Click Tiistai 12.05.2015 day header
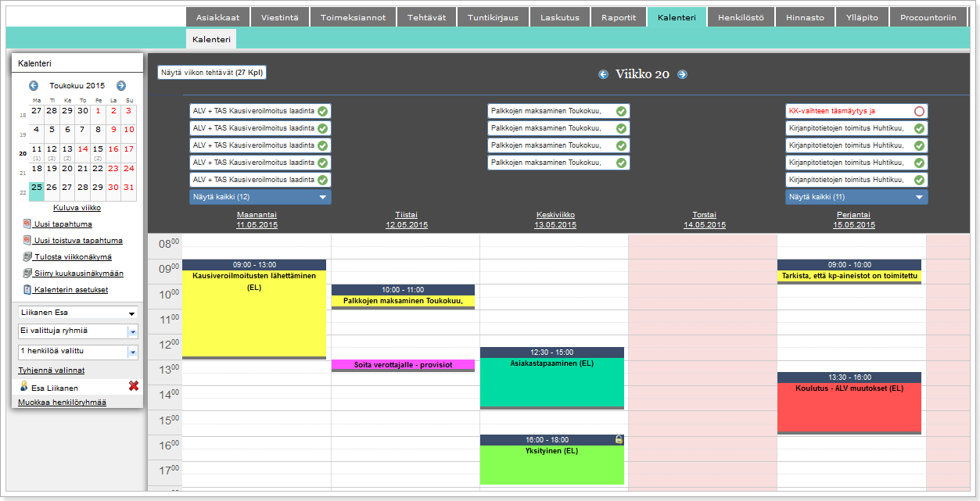980x501 pixels. coord(407,220)
